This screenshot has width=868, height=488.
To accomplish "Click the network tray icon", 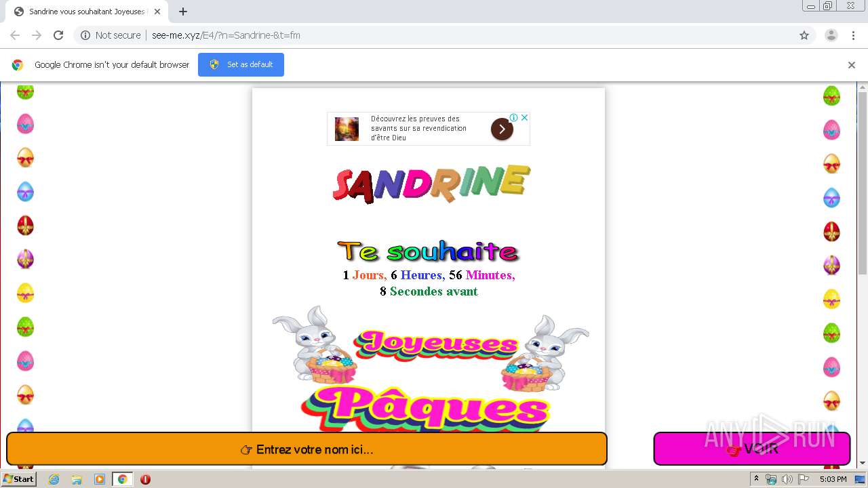I will 771,479.
